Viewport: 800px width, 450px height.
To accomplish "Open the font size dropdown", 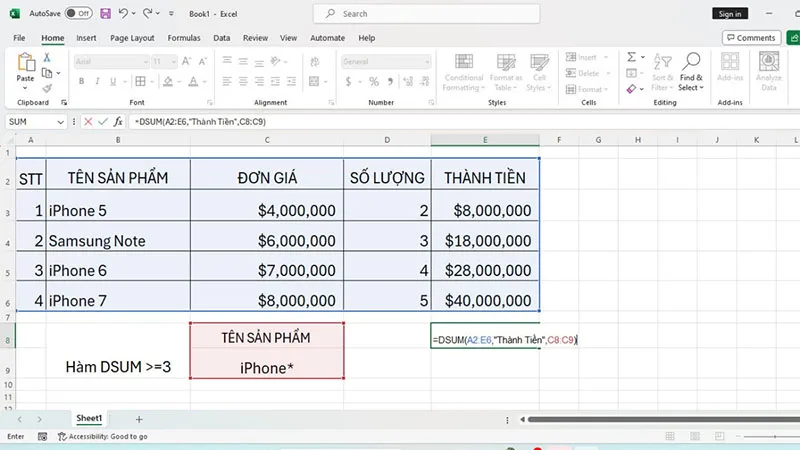I will [x=173, y=62].
